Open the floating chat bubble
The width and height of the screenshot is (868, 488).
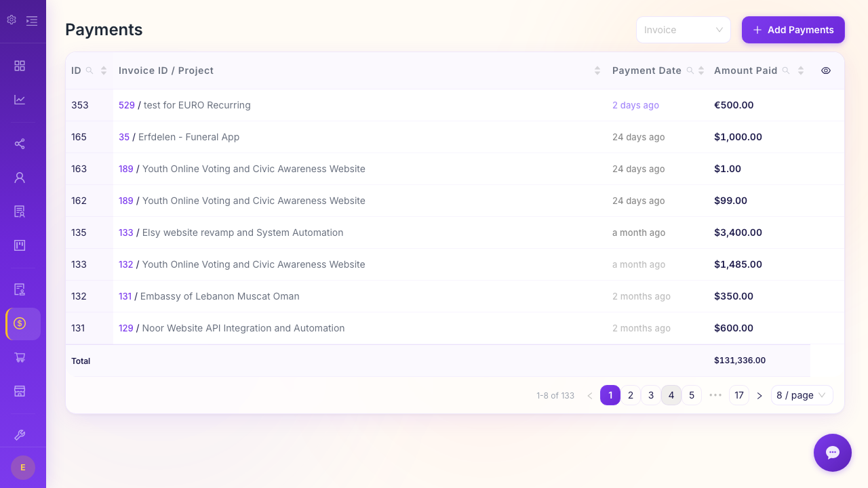click(833, 453)
